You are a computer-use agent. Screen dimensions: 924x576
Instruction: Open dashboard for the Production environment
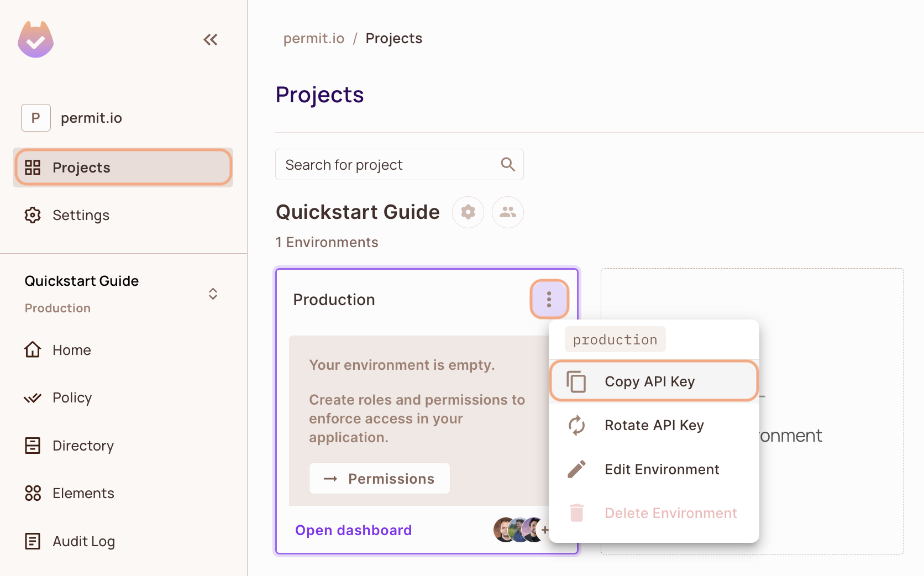tap(353, 530)
